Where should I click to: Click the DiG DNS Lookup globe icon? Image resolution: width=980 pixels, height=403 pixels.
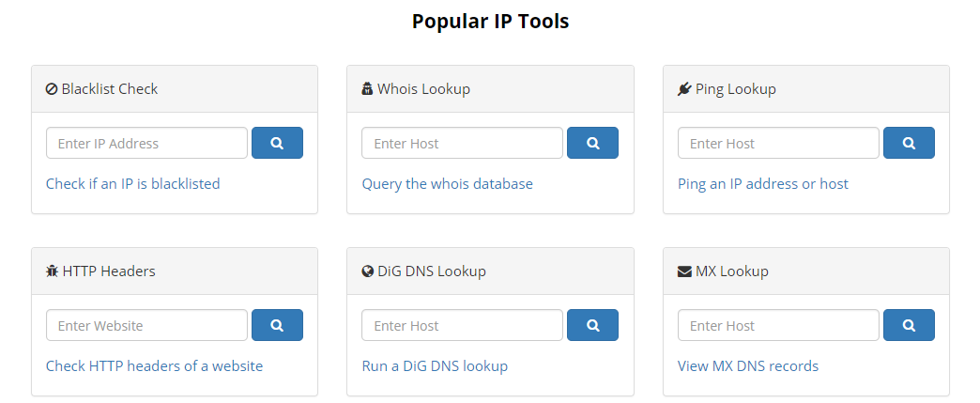368,271
